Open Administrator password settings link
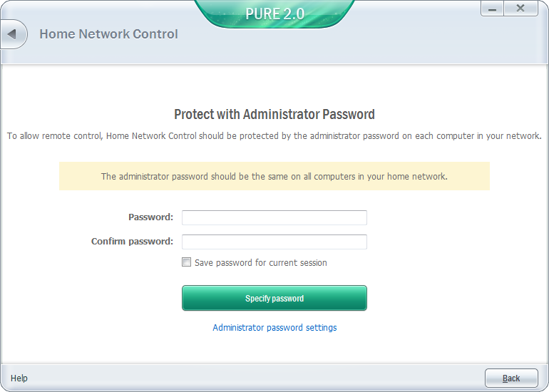549x392 pixels. 274,328
